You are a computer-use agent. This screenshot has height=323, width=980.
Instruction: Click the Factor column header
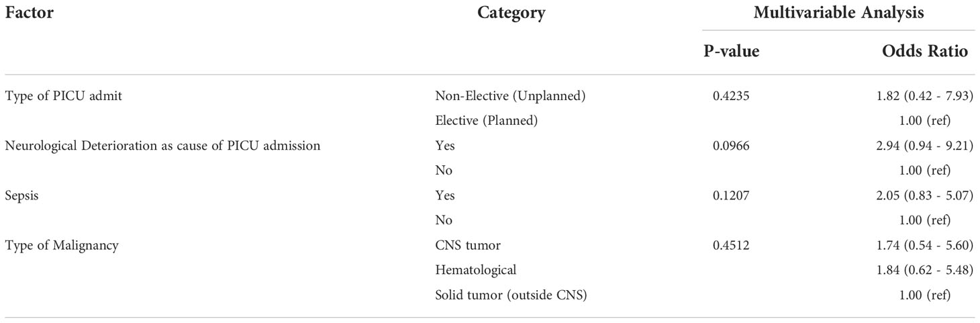point(26,12)
